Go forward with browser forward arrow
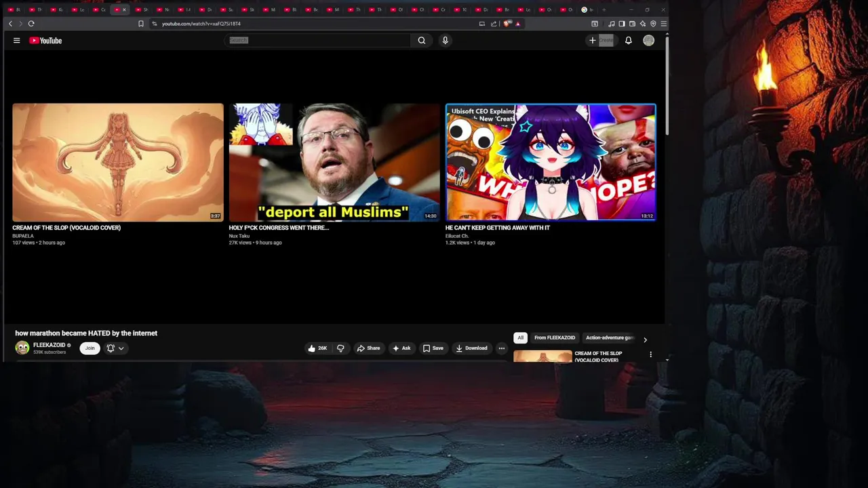Screen dimensions: 868x488 click(20, 24)
